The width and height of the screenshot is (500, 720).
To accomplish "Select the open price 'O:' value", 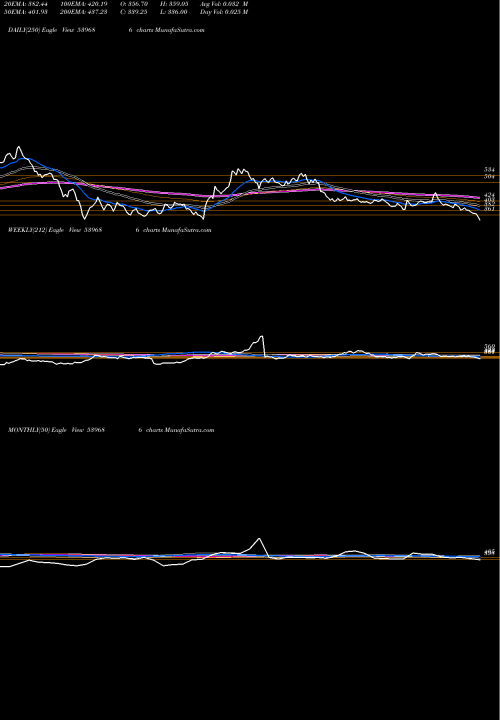I will tap(134, 4).
